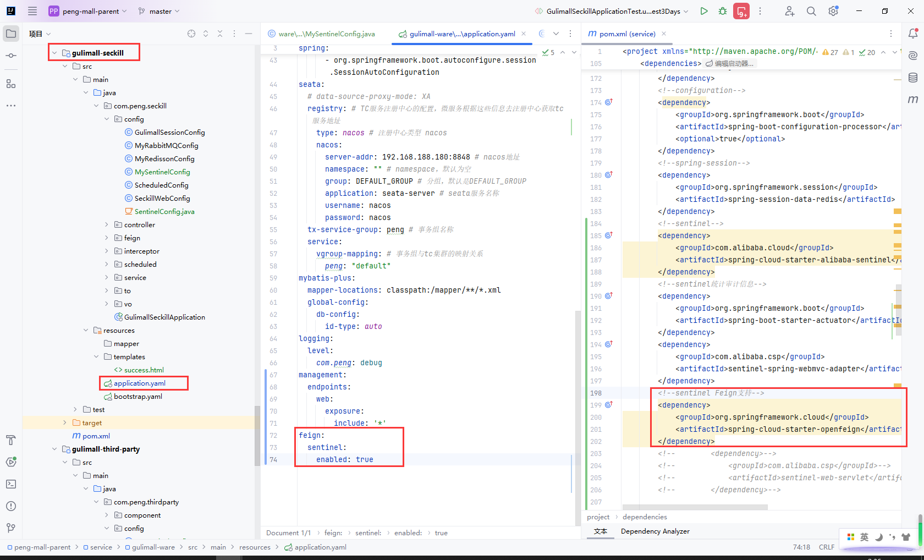Screen dimensions: 924x560
Task: Open Maven tool window icon
Action: click(913, 100)
